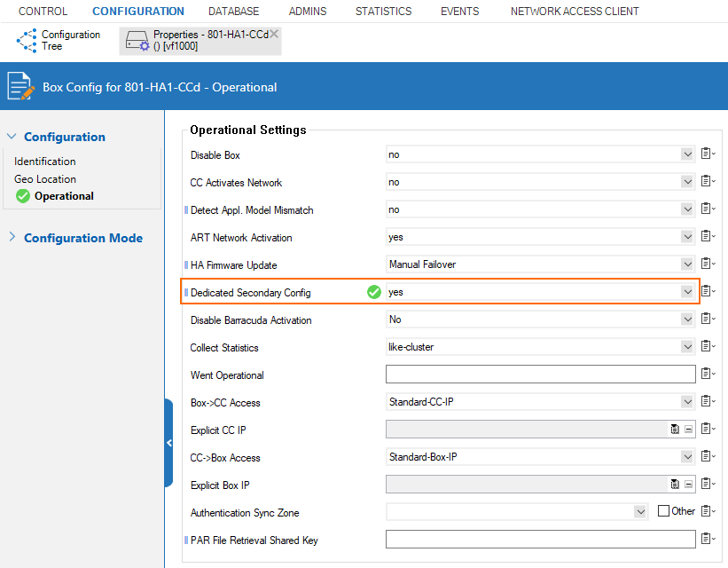Open clipboard menu for Authentication Sync Zone
This screenshot has width=728, height=568.
click(x=708, y=511)
